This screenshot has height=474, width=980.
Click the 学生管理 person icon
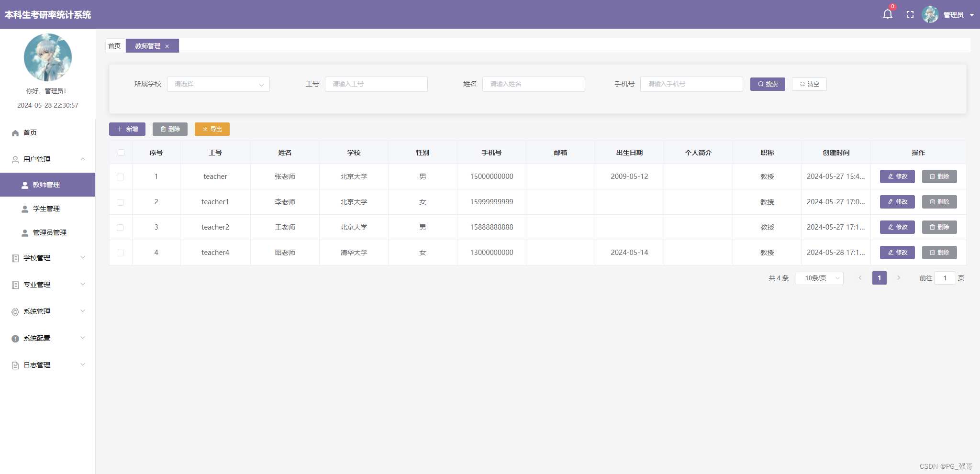[25, 209]
